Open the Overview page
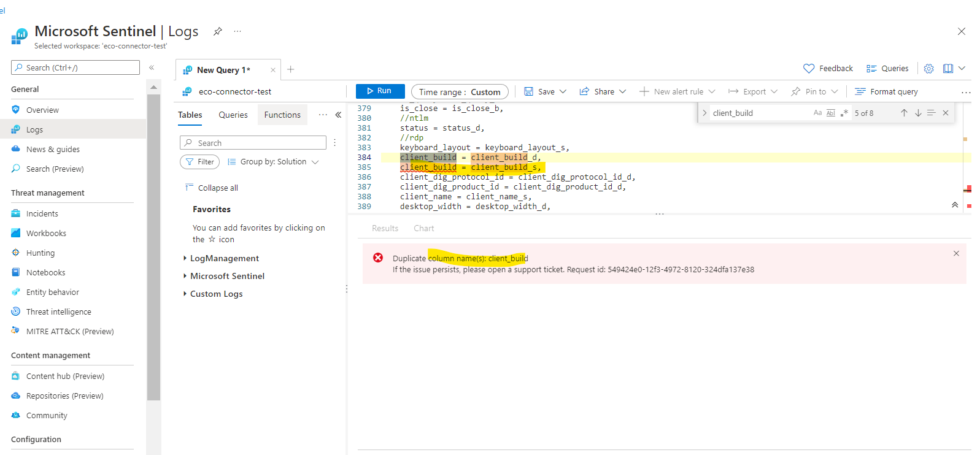Screen dimensions: 980x455 [42, 110]
